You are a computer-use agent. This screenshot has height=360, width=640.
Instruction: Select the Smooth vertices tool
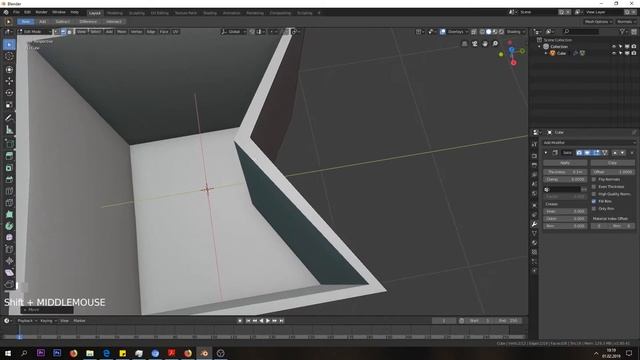pyautogui.click(x=9, y=237)
